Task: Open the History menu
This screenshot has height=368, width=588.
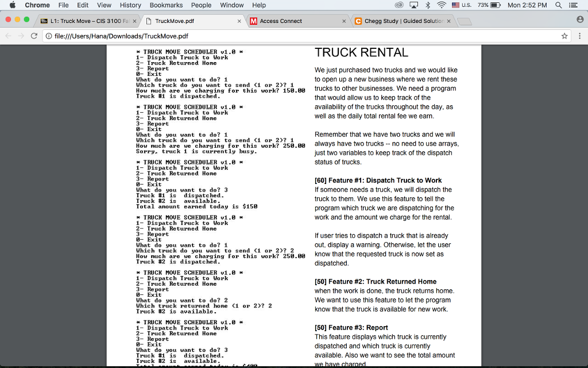Action: 130,5
